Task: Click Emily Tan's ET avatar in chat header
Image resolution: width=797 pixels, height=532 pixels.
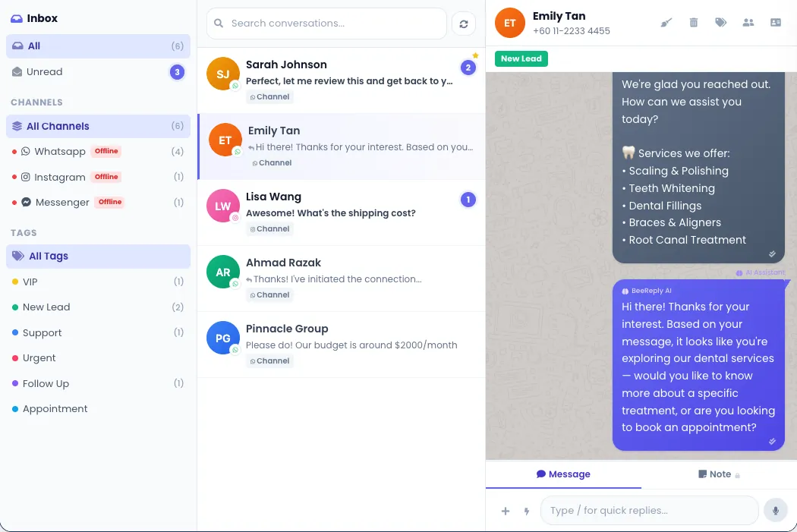Action: click(x=510, y=23)
